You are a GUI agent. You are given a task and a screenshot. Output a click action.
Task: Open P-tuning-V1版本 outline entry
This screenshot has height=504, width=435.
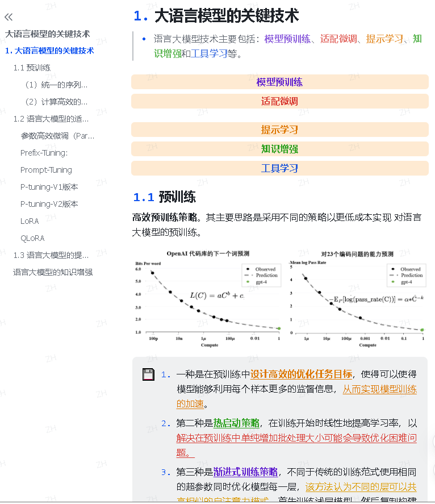[x=49, y=187]
